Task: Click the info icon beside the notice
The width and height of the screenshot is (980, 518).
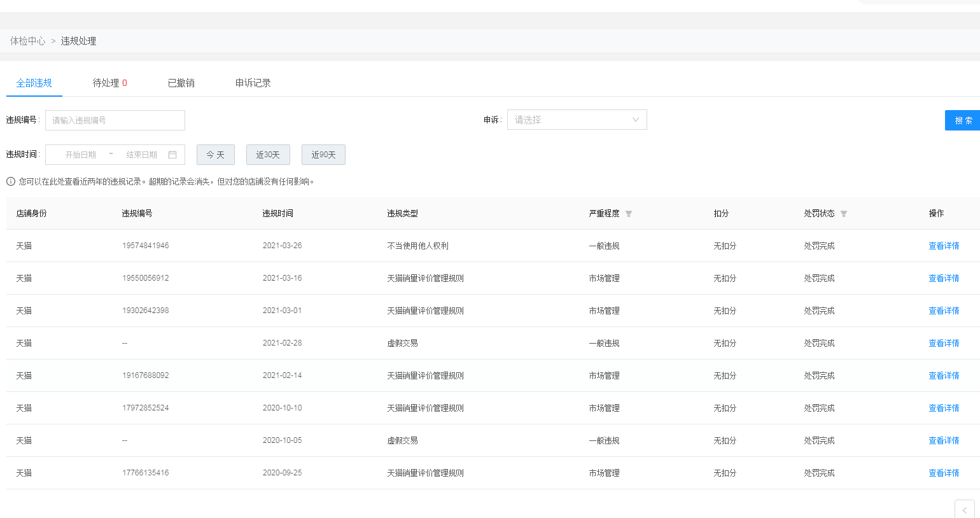Action: coord(11,181)
